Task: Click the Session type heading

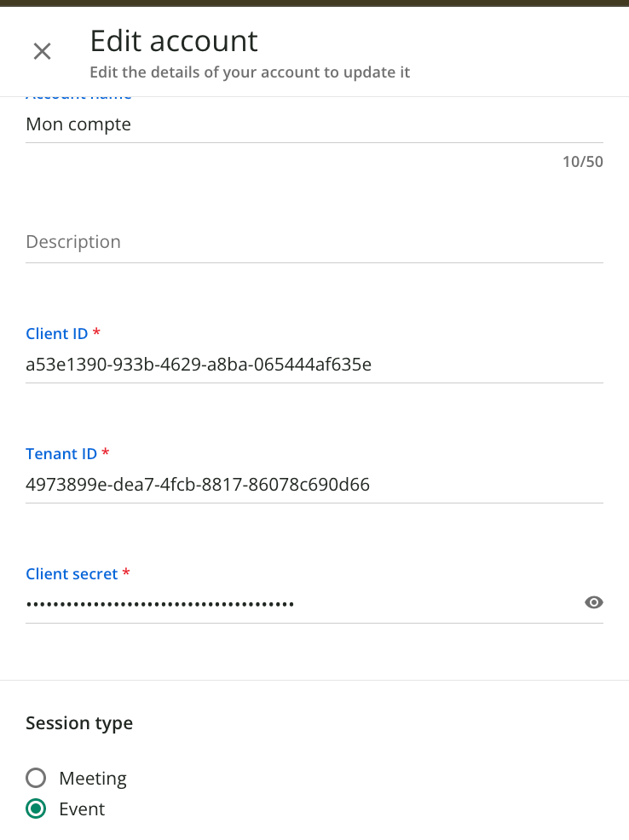Action: 79,723
